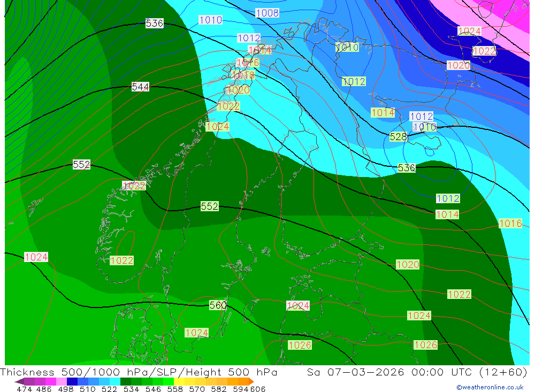Viewport: 535px width, 392px height.
Task: Click the '1012' label just above '1014' at right
Action: pyautogui.click(x=448, y=198)
